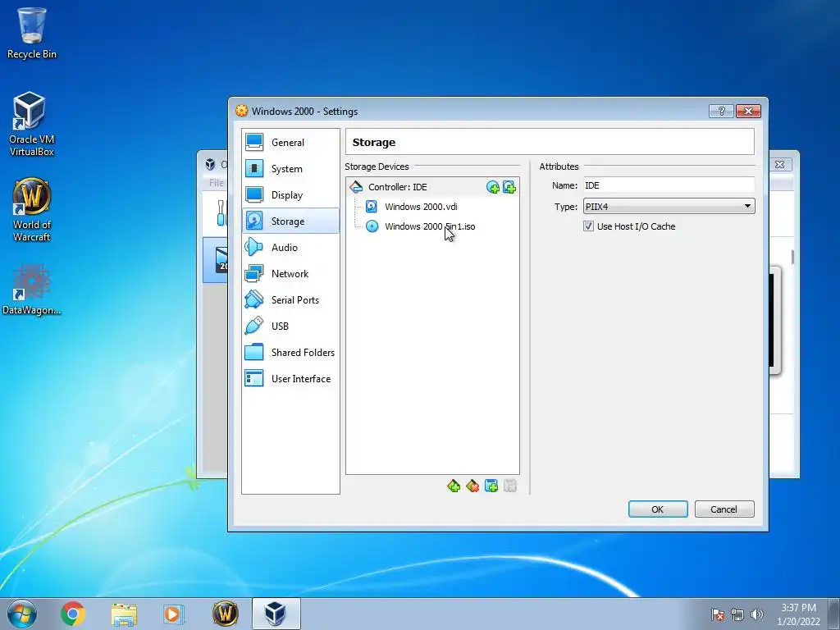Open the Serial Ports settings category
Screen dimensions: 840x630
tap(290, 300)
